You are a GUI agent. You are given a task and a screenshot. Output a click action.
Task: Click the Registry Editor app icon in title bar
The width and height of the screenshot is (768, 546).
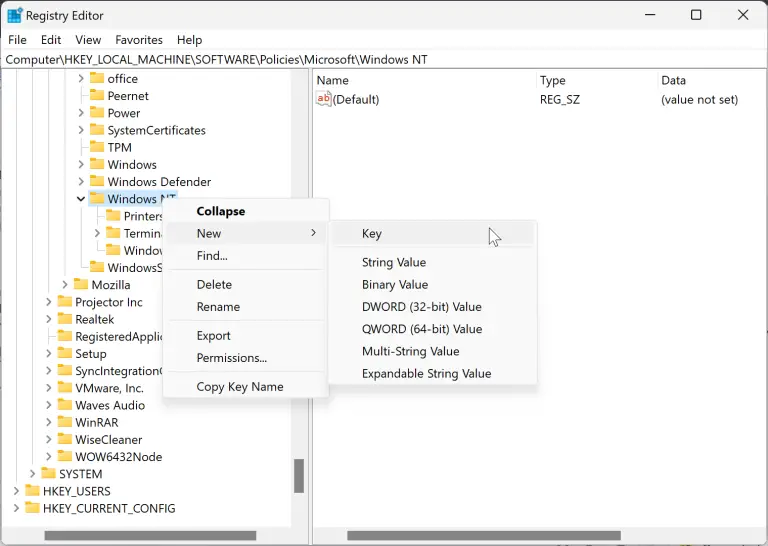pos(14,16)
